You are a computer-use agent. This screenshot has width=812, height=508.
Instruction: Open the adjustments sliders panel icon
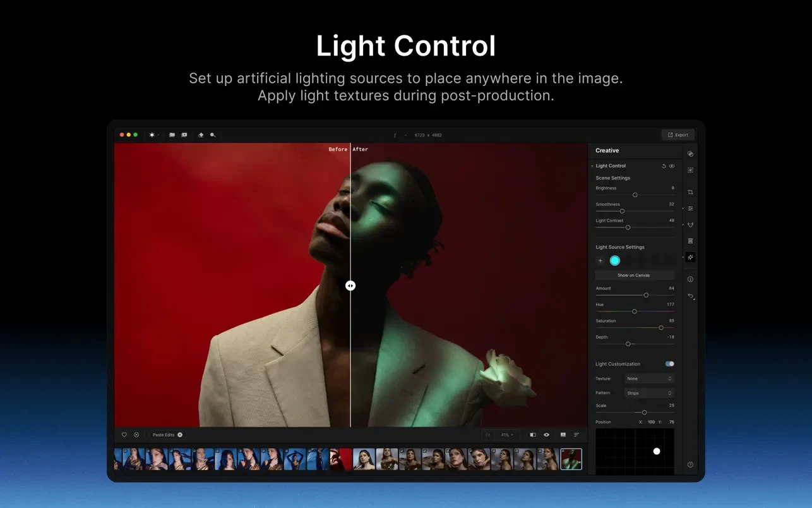(690, 209)
